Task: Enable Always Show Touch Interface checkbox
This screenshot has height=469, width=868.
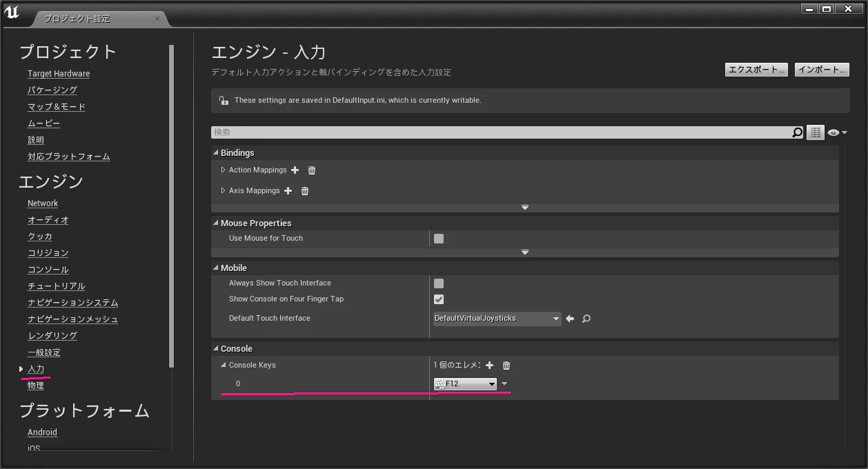Action: click(439, 283)
